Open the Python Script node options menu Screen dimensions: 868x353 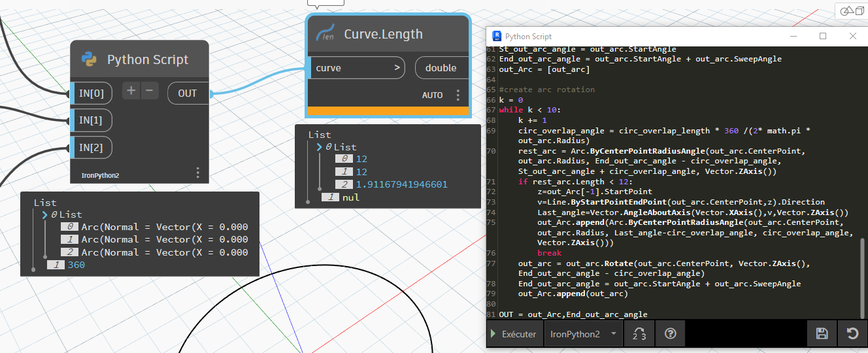pos(197,173)
